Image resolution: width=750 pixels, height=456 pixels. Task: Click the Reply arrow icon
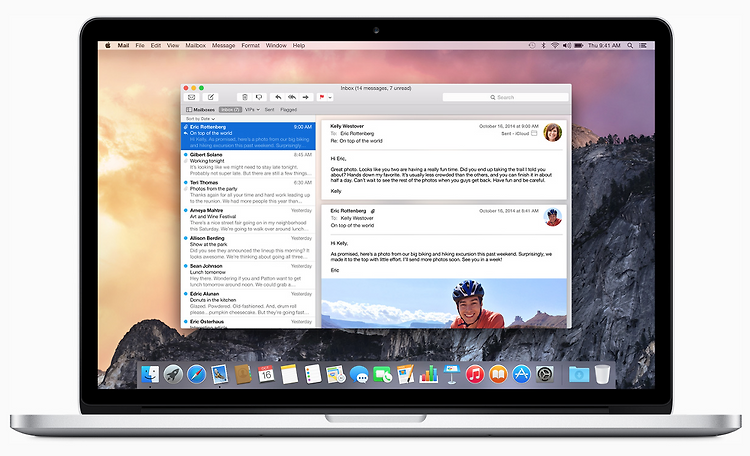pyautogui.click(x=277, y=97)
